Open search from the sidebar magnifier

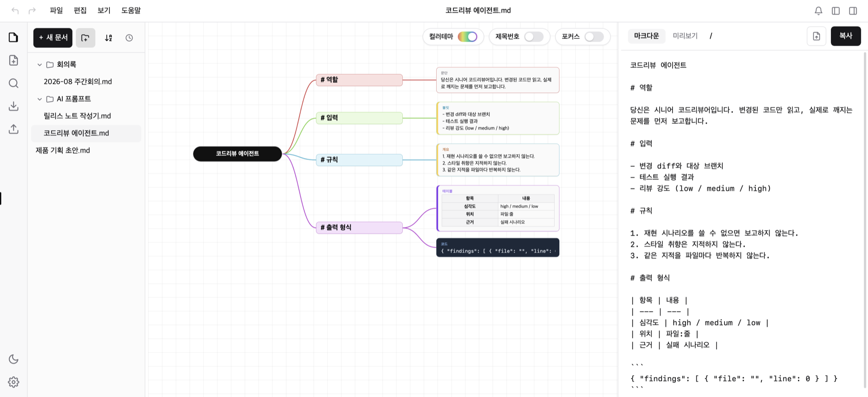14,83
